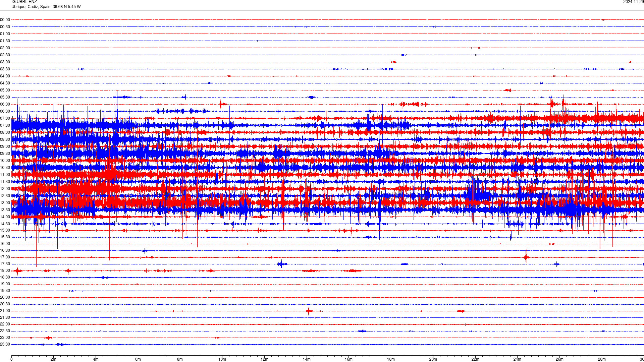Select the 03:30 row label
The width and height of the screenshot is (644, 362).
tap(5, 69)
